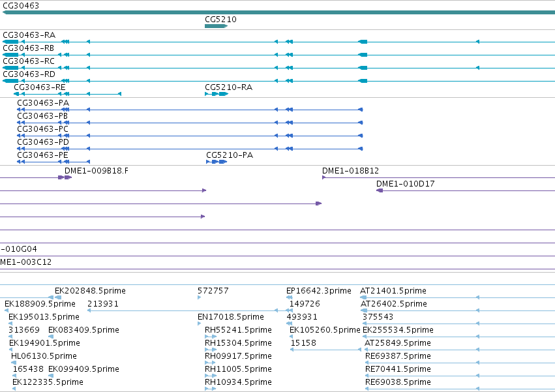
Task: Select protein label CG30463-PE
Action: (x=42, y=155)
